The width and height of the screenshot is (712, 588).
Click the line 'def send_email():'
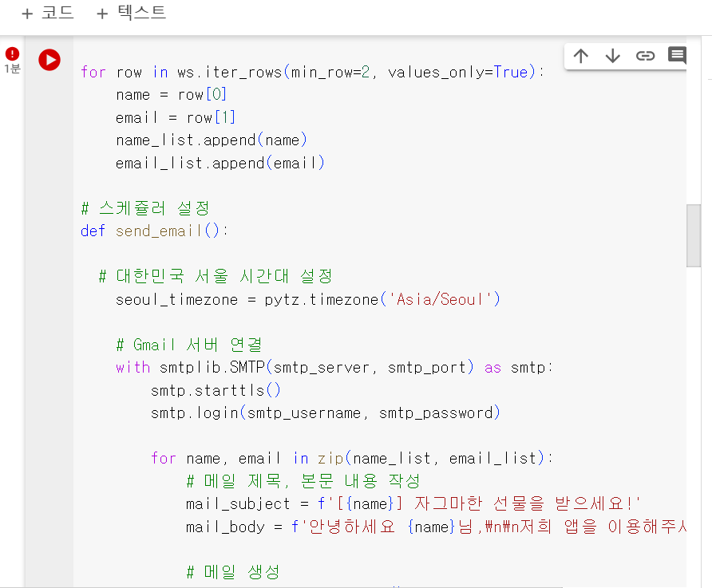[x=154, y=231]
